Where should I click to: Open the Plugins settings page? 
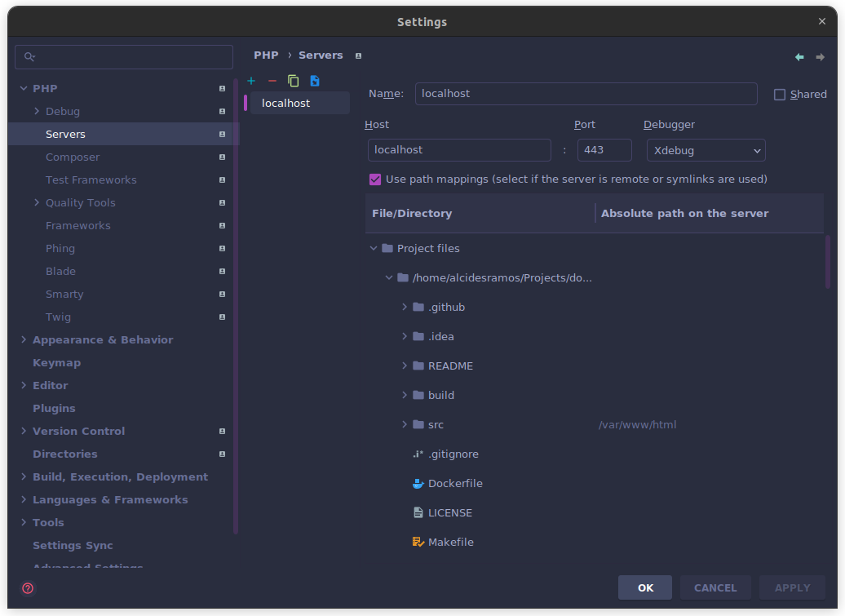54,409
